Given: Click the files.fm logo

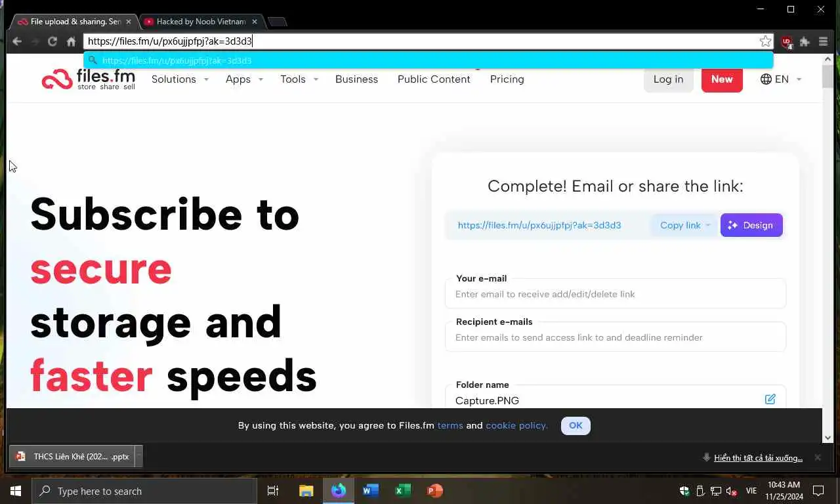Looking at the screenshot, I should [88, 79].
